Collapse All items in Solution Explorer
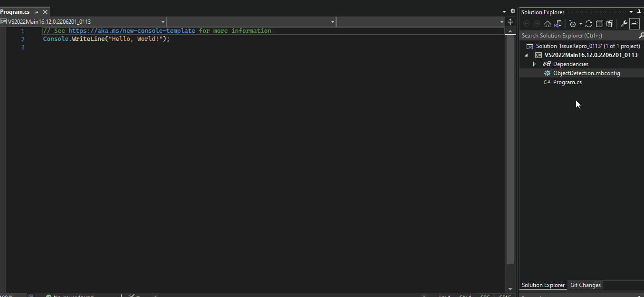644x297 pixels. pyautogui.click(x=600, y=24)
